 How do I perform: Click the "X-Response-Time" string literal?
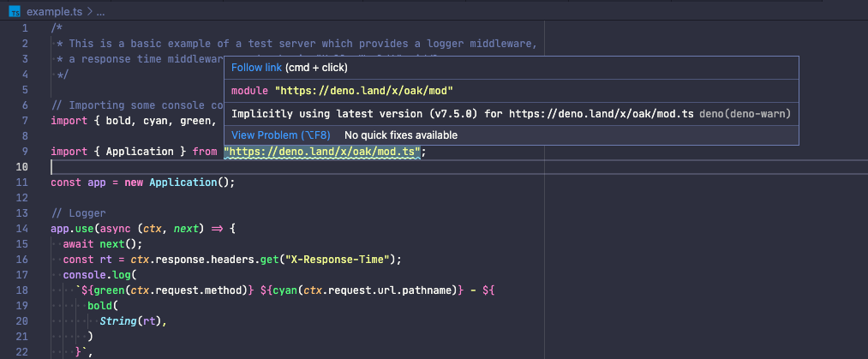(342, 260)
